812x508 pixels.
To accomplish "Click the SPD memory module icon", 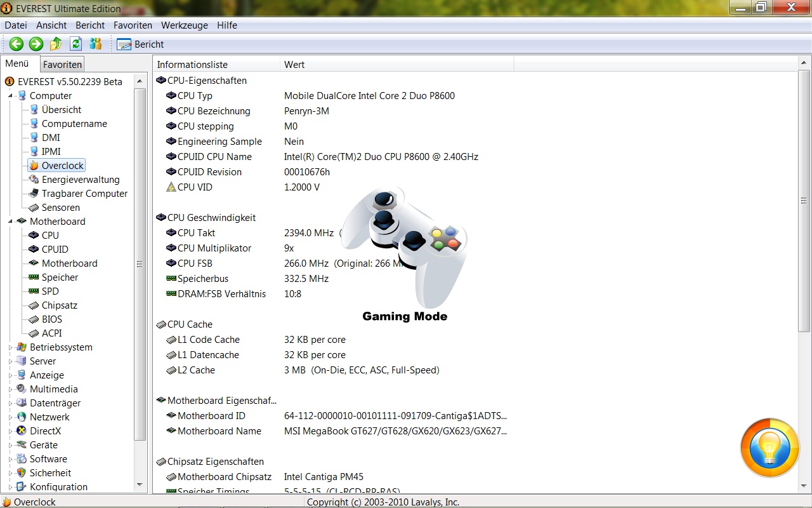I will click(x=34, y=291).
